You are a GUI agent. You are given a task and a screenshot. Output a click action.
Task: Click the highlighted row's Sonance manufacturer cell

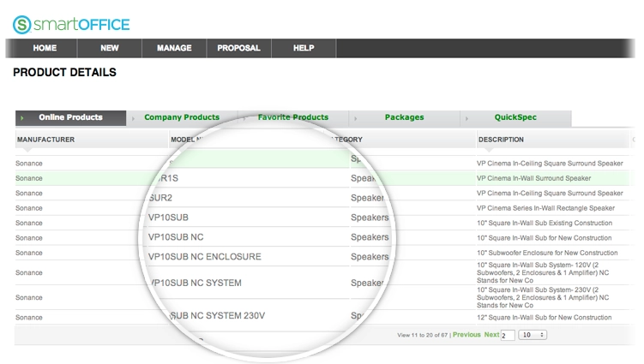pos(29,178)
